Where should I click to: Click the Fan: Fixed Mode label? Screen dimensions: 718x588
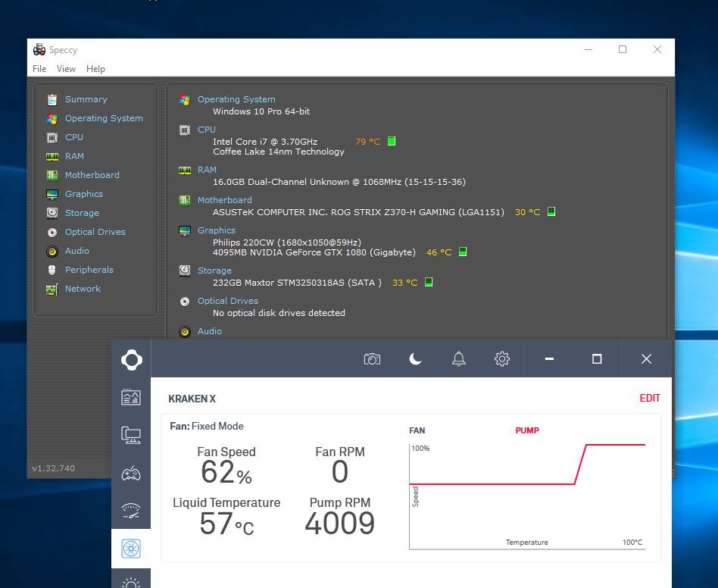[207, 427]
